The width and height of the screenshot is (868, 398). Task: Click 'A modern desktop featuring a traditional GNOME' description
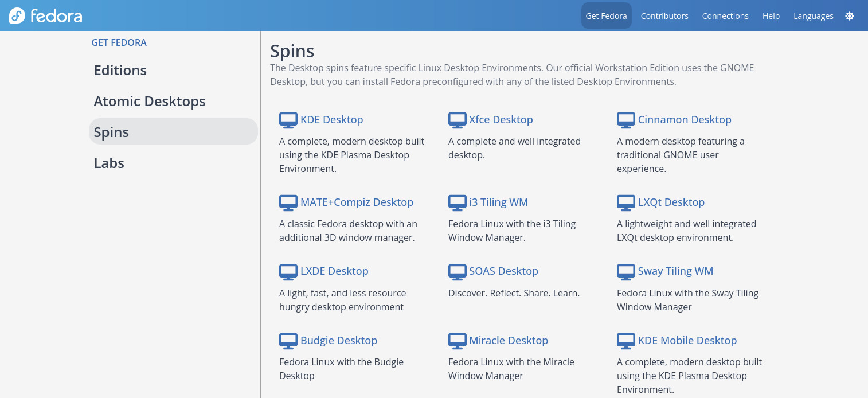681,155
